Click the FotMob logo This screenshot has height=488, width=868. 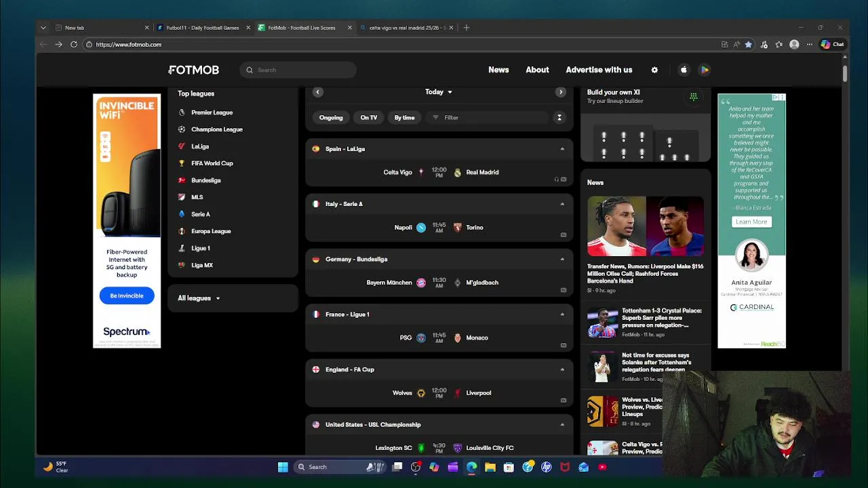click(194, 70)
